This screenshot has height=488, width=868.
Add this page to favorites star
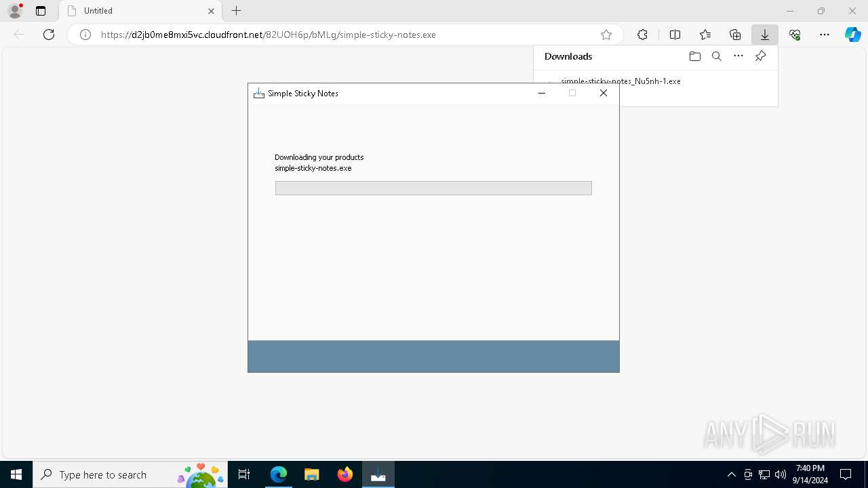pos(606,35)
